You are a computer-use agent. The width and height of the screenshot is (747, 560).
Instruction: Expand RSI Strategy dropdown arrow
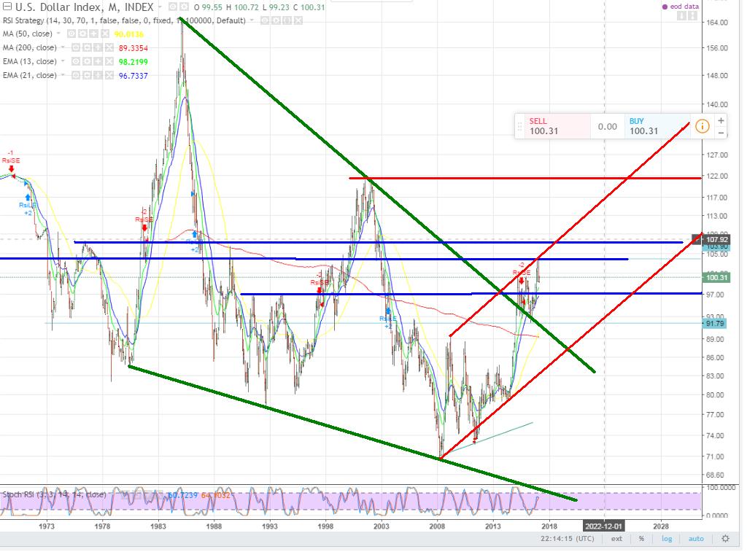point(252,20)
